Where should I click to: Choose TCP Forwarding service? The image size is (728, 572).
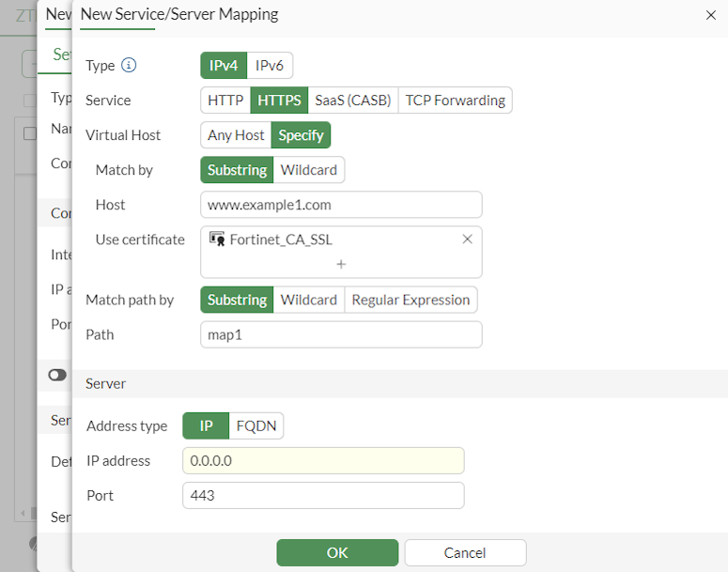[x=455, y=100]
